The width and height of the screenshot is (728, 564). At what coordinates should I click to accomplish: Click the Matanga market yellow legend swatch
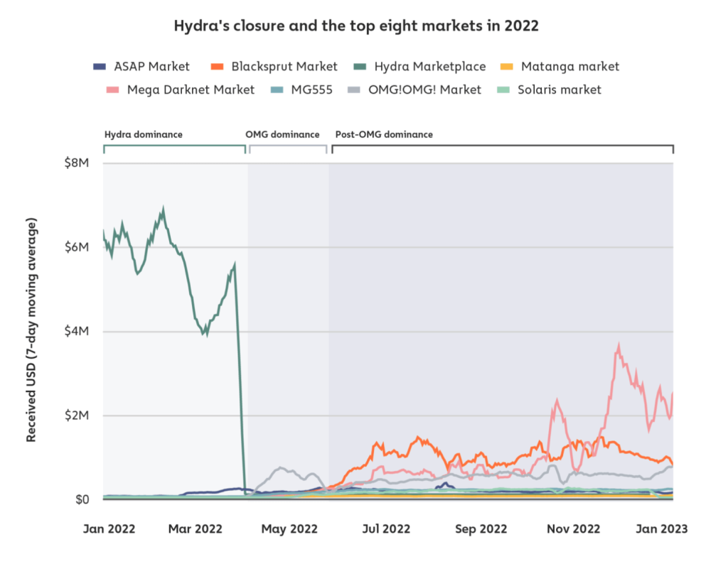coord(506,66)
